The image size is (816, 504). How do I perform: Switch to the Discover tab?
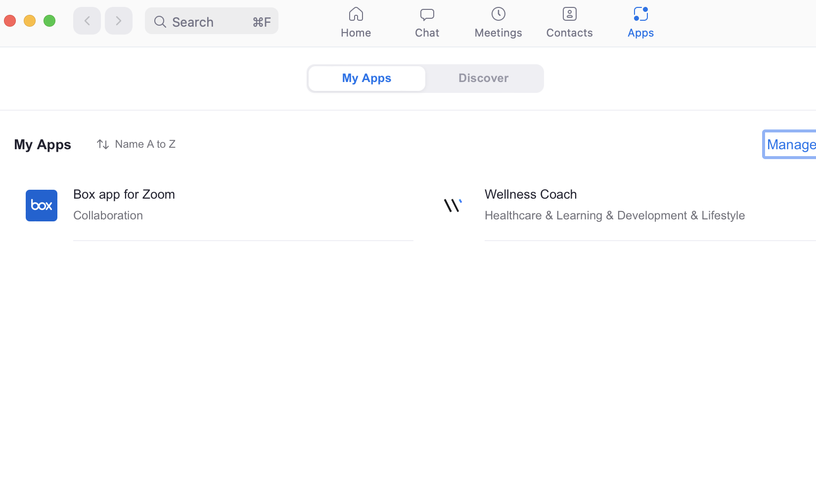484,79
